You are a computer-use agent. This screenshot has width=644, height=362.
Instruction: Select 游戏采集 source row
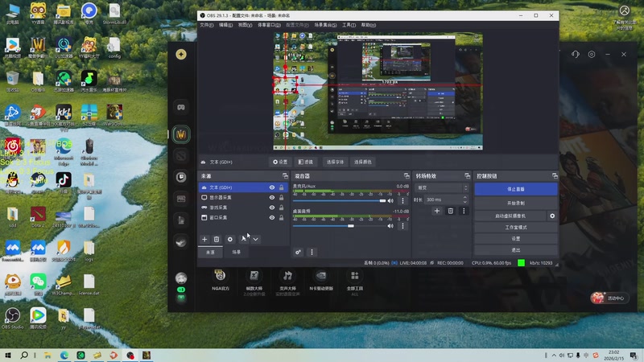[x=242, y=208]
